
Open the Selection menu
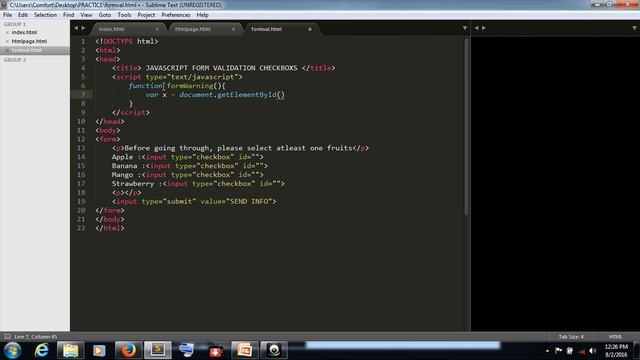45,15
